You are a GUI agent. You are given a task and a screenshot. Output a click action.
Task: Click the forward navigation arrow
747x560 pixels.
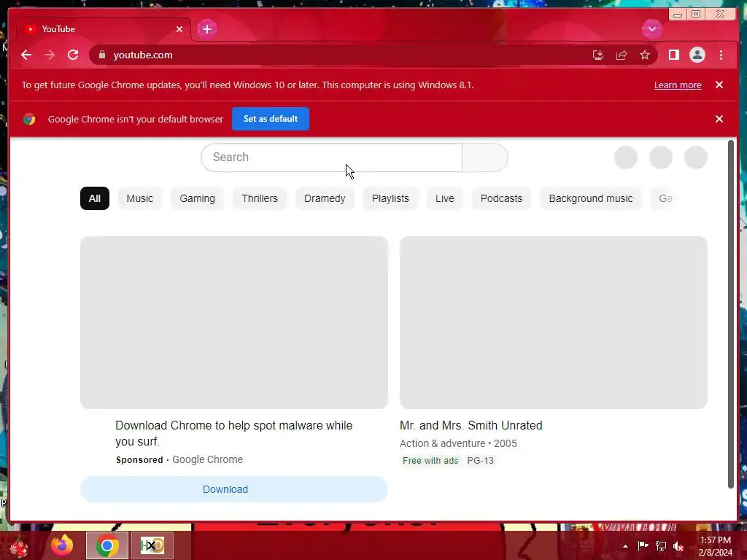coord(50,55)
